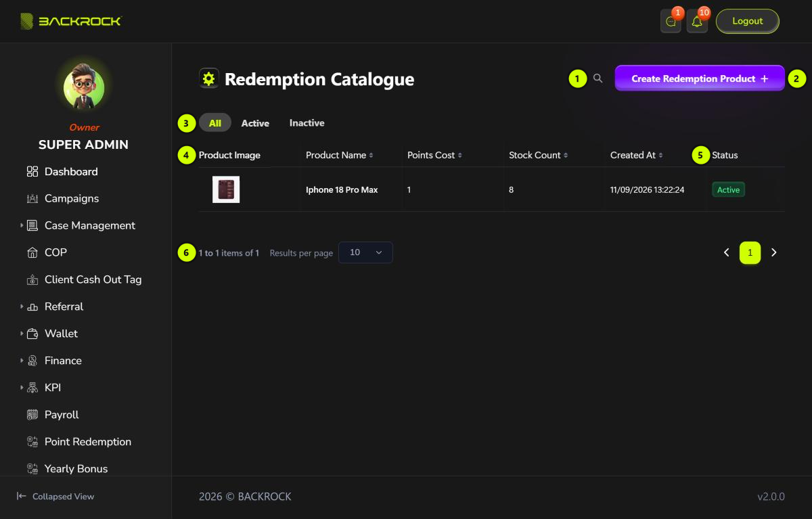Viewport: 812px width, 519px height.
Task: Sort by Stock Count column arrows
Action: [x=566, y=156]
